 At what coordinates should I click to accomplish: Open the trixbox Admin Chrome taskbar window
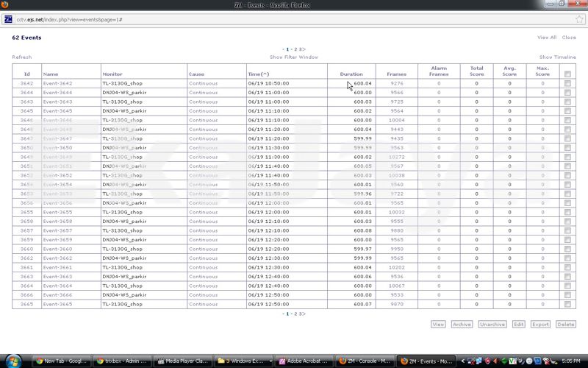[x=123, y=361]
